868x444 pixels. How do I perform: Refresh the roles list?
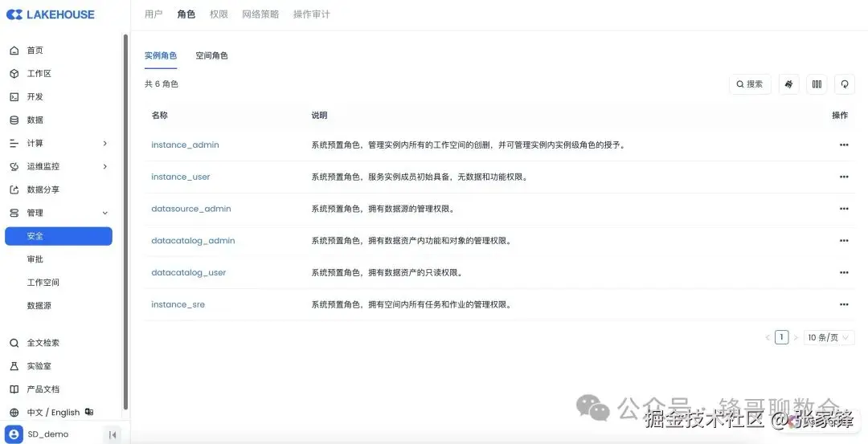point(845,84)
